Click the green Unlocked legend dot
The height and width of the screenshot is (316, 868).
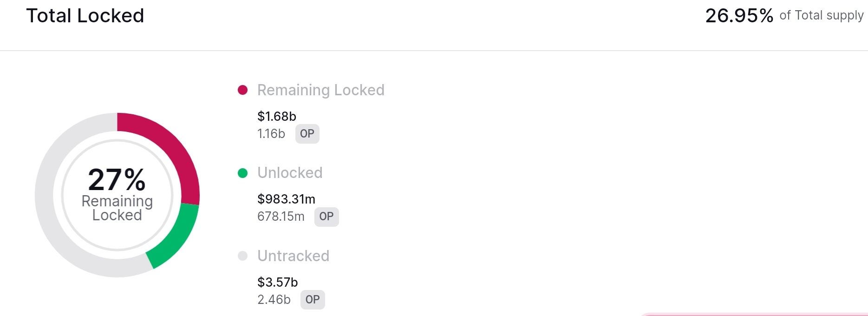click(242, 173)
